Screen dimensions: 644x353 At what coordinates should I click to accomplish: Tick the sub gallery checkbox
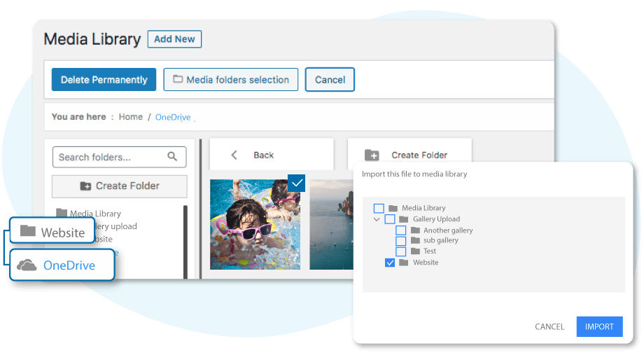pyautogui.click(x=401, y=241)
